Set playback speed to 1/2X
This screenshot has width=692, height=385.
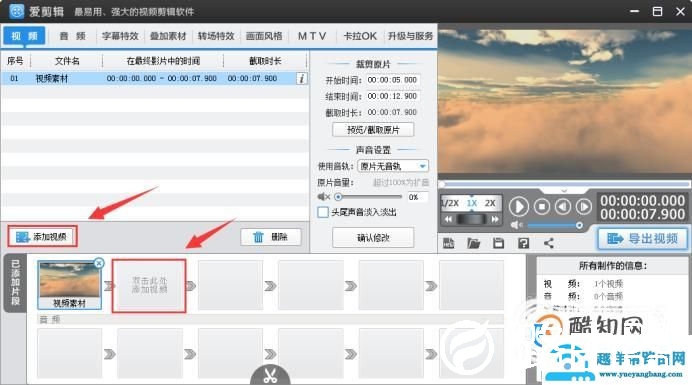click(x=451, y=203)
